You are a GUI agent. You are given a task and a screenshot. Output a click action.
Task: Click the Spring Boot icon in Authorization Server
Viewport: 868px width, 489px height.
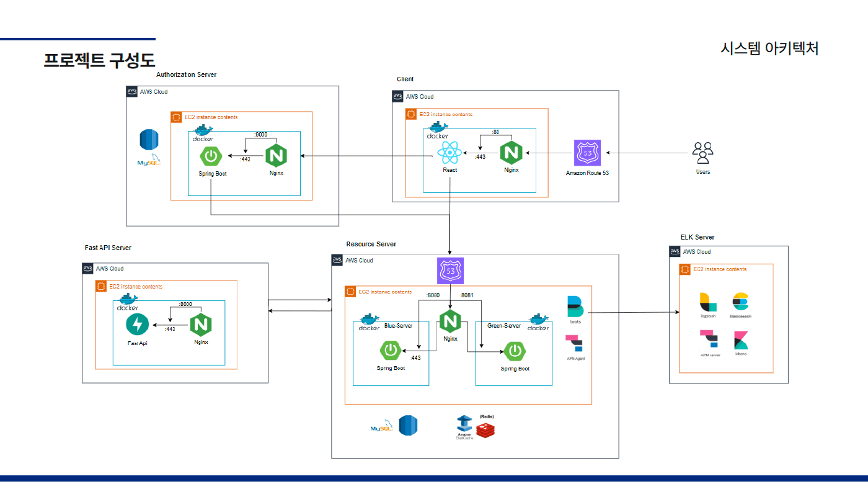pos(211,156)
